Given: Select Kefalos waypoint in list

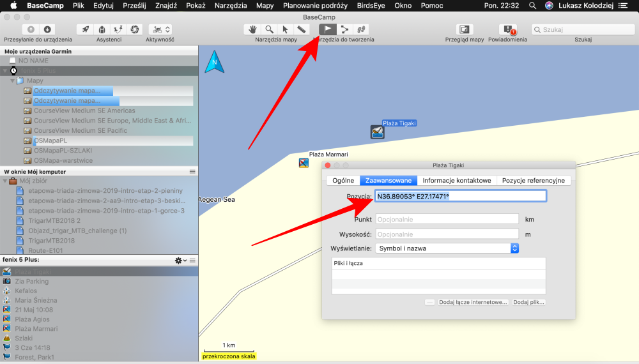Looking at the screenshot, I should coord(26,291).
